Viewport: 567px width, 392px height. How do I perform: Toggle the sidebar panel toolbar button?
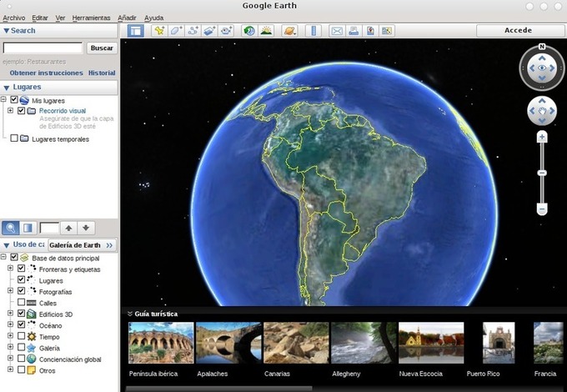[x=135, y=31]
